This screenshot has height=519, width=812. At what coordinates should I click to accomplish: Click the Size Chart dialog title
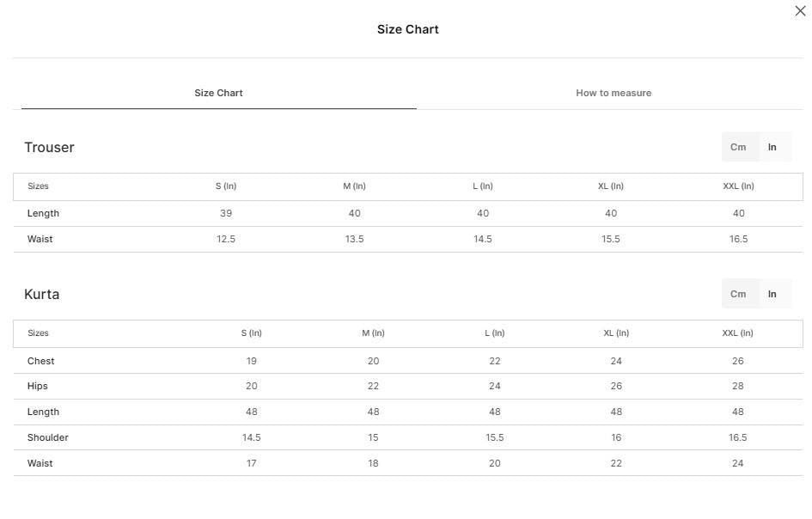(408, 29)
